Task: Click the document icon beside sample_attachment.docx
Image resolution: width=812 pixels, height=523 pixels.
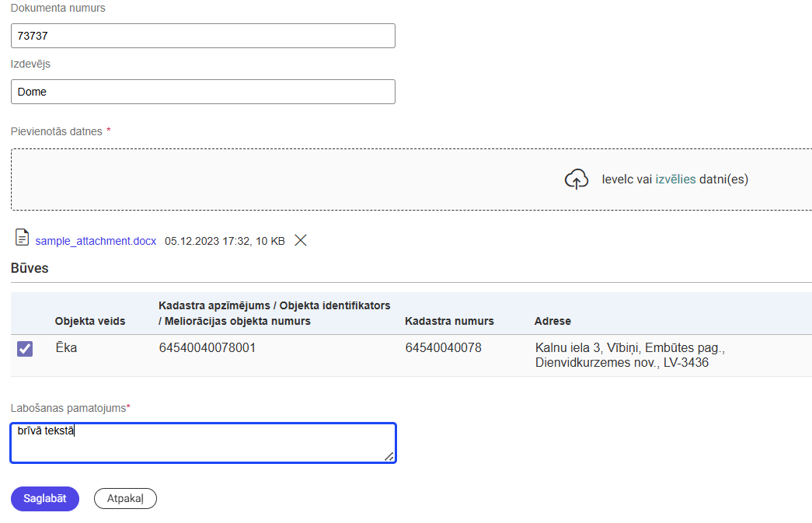Action: (23, 239)
